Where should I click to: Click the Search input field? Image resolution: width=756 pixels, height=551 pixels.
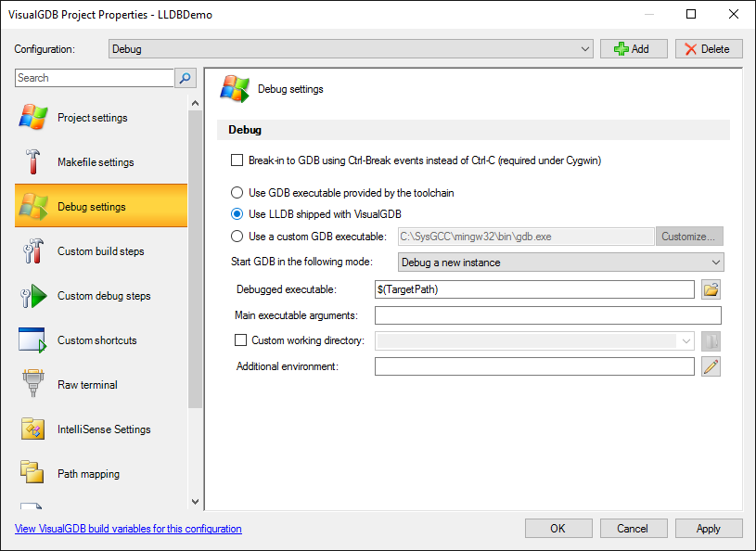94,78
